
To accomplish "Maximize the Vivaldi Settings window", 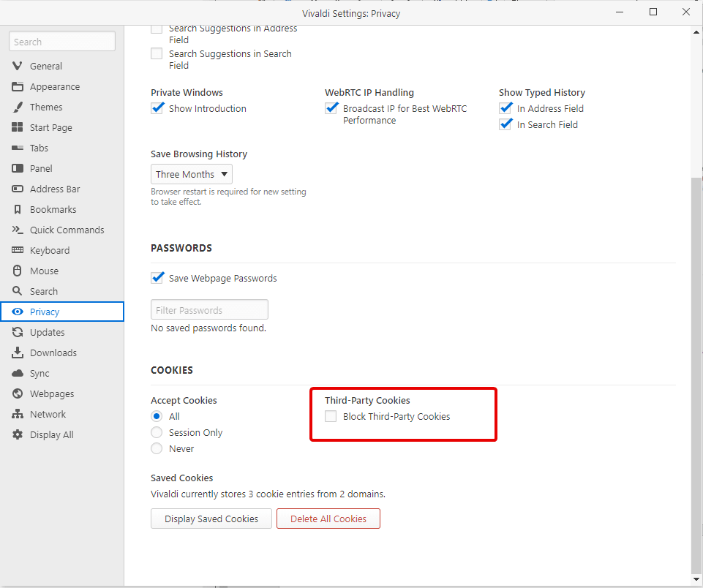I will [x=653, y=12].
